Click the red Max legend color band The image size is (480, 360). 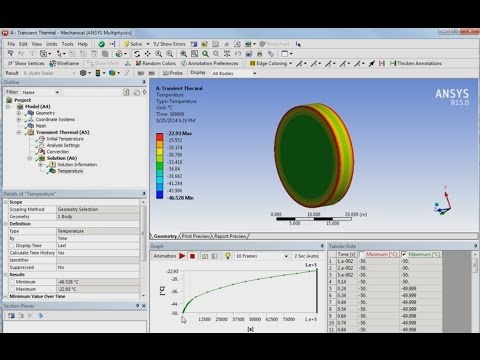pyautogui.click(x=160, y=137)
